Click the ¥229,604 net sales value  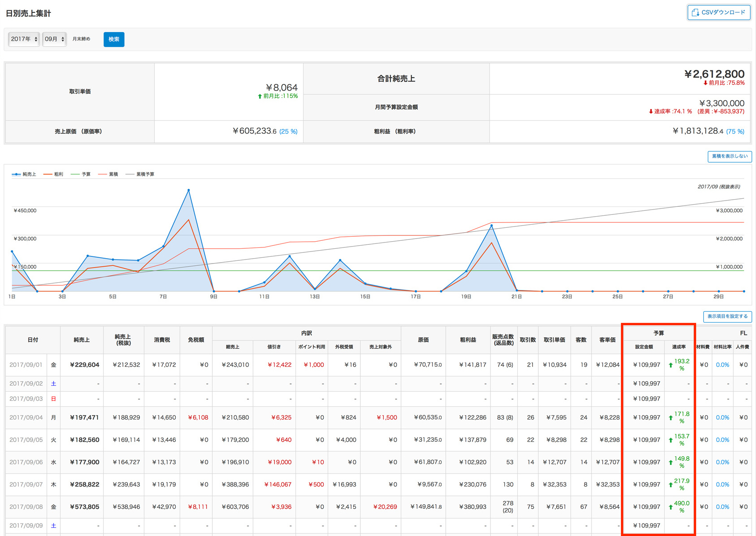[x=84, y=365]
